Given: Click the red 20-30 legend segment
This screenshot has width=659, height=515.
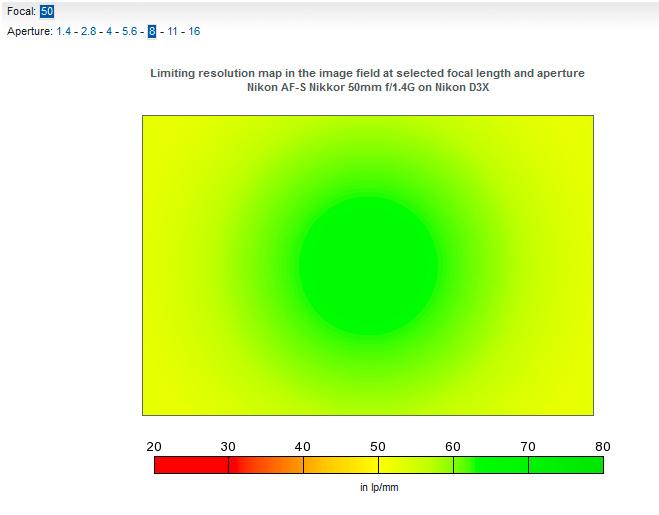Looking at the screenshot, I should (192, 465).
